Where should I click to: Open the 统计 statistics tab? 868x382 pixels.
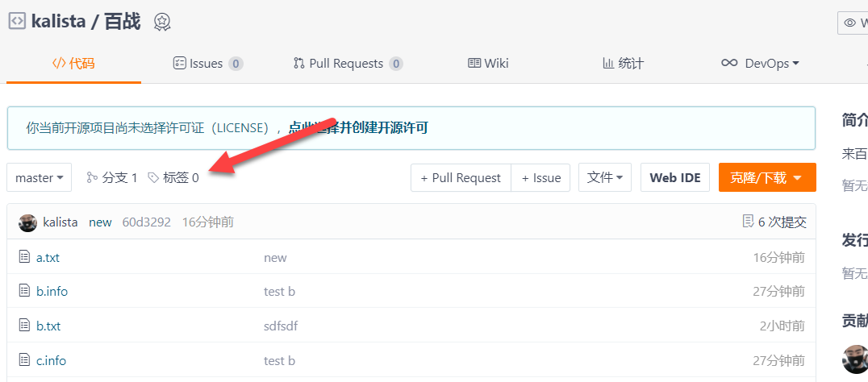click(623, 64)
